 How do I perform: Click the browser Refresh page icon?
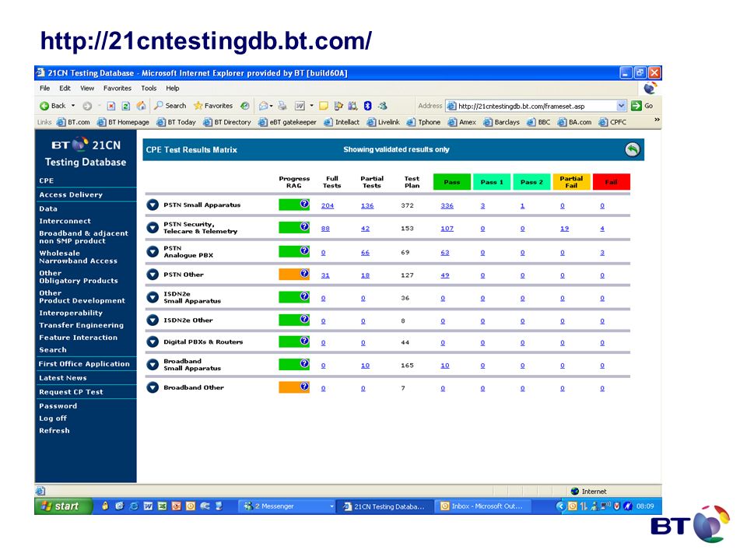coord(126,106)
